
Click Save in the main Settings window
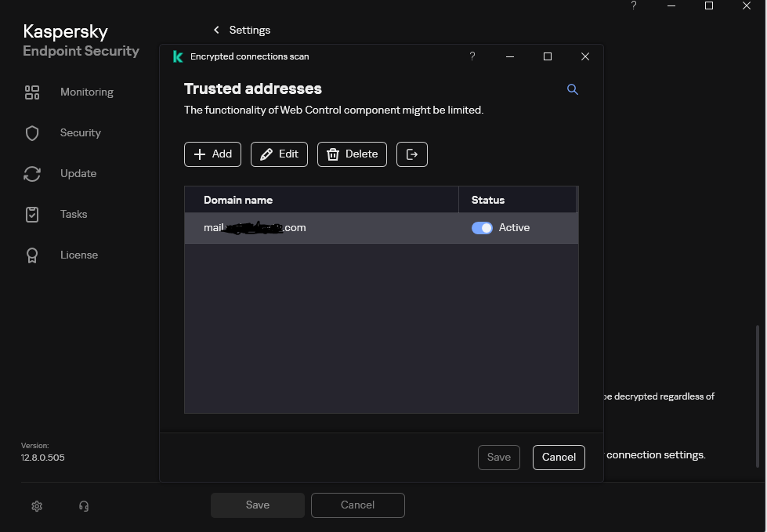pos(258,505)
